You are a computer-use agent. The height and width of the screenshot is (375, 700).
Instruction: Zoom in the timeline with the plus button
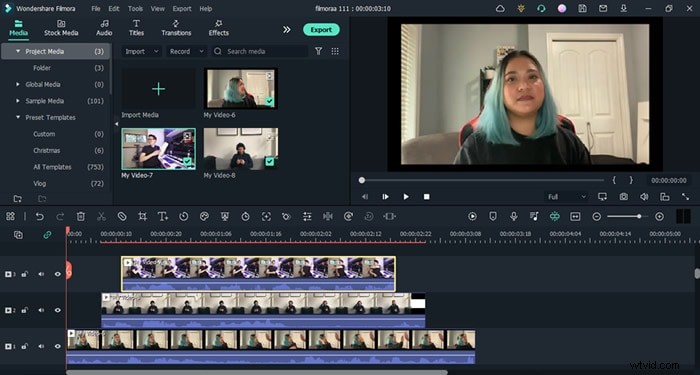[659, 217]
